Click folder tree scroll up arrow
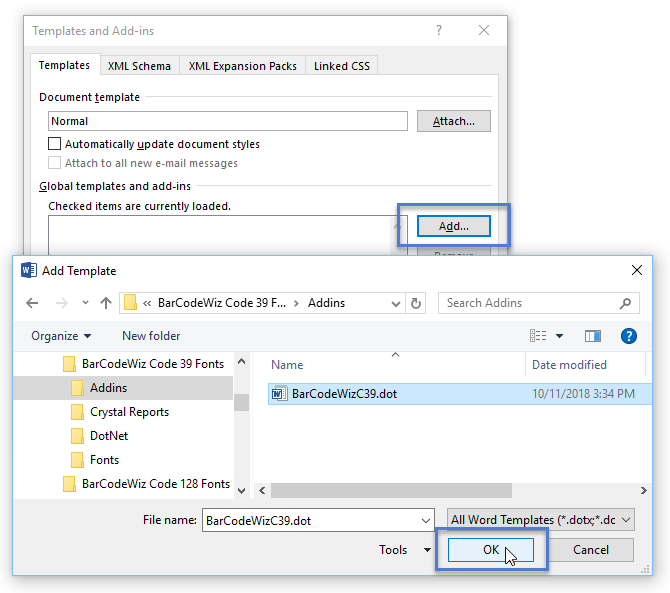Viewport: 670px width, 593px height. (241, 361)
